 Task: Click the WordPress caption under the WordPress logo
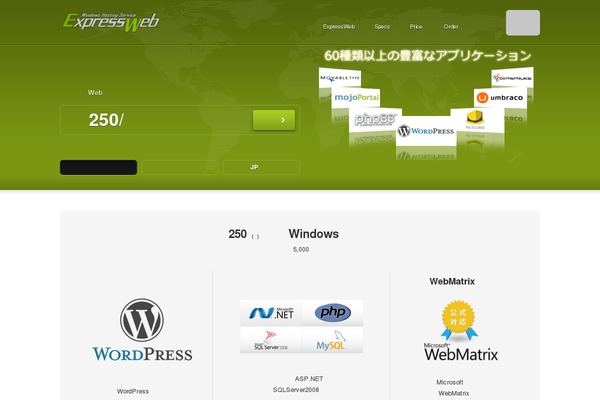pyautogui.click(x=133, y=391)
